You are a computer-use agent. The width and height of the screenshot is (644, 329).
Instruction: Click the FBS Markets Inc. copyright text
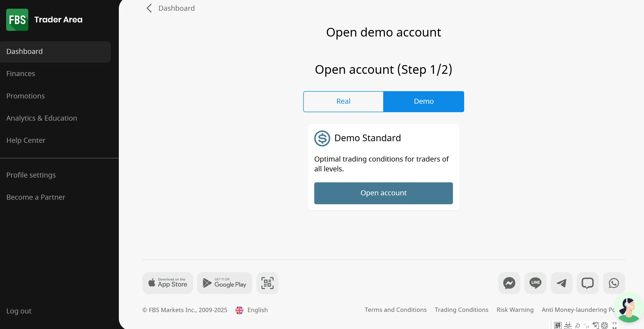click(185, 310)
